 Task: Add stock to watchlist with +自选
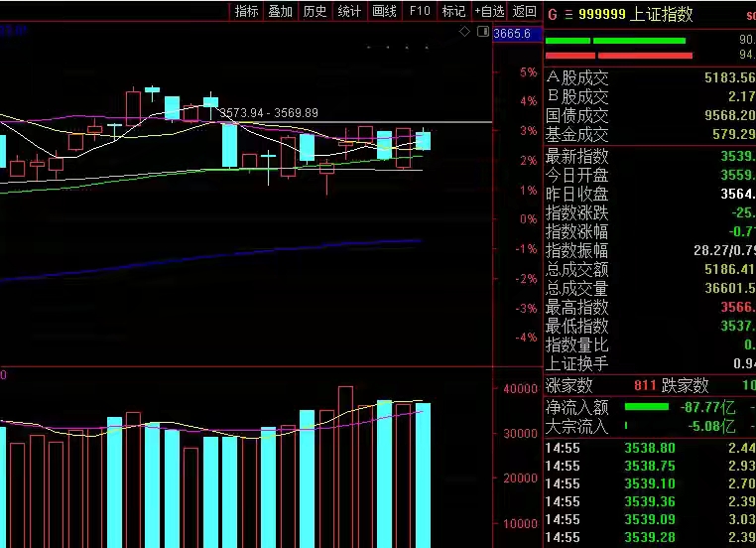(489, 11)
